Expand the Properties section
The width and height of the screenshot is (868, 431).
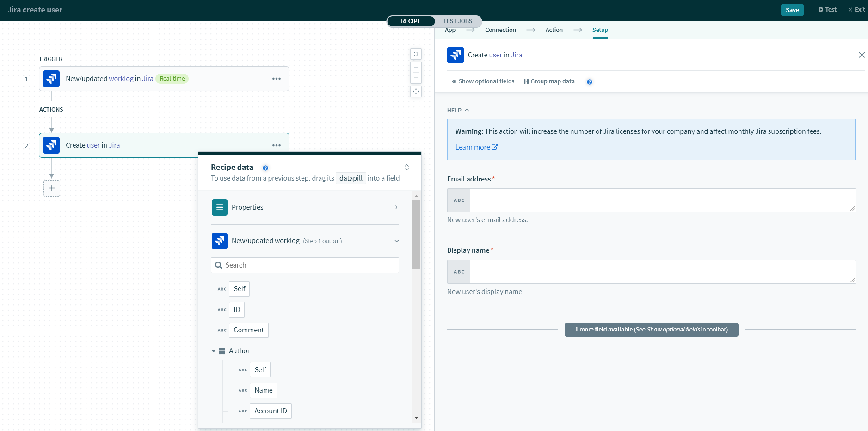tap(396, 207)
